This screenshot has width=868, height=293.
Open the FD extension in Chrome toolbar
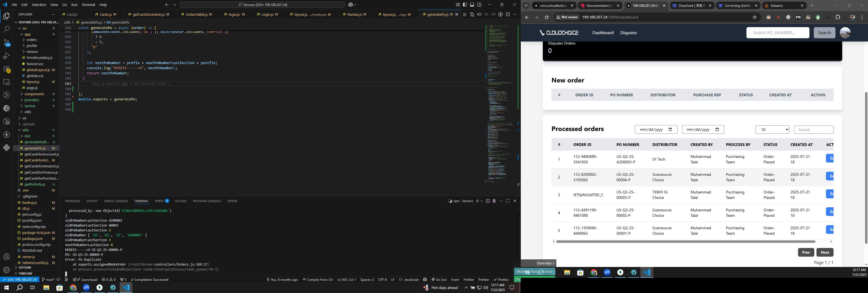798,17
